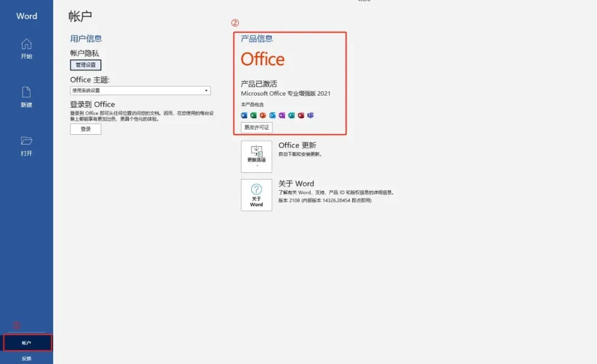
Task: Click the Publisher app icon under 本产品包含
Action: (292, 115)
